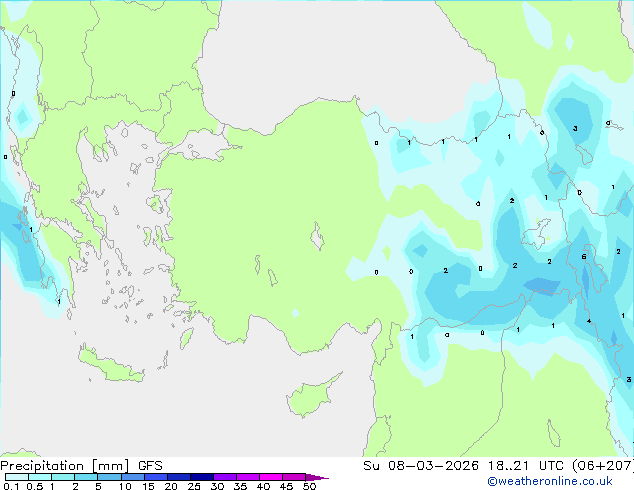Select the 20–25 mm dark blue swatch
The image size is (634, 490).
tap(179, 477)
